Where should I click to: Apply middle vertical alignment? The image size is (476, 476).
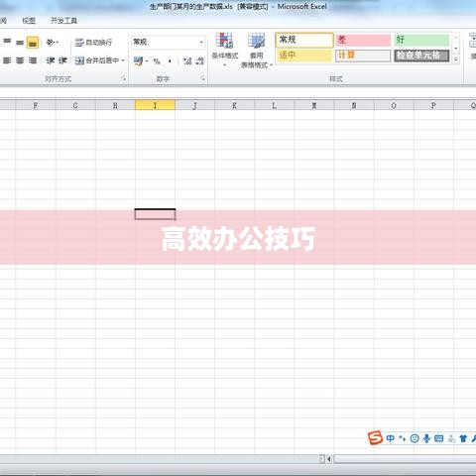(x=20, y=42)
